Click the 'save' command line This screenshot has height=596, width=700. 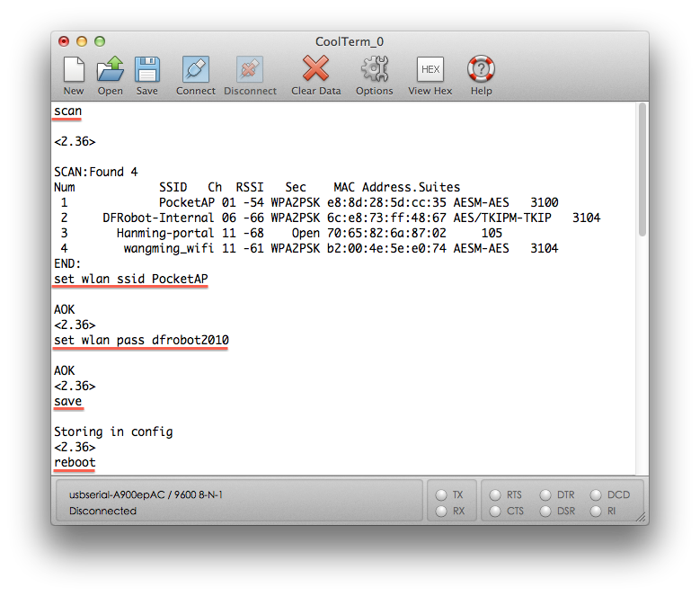click(x=68, y=401)
